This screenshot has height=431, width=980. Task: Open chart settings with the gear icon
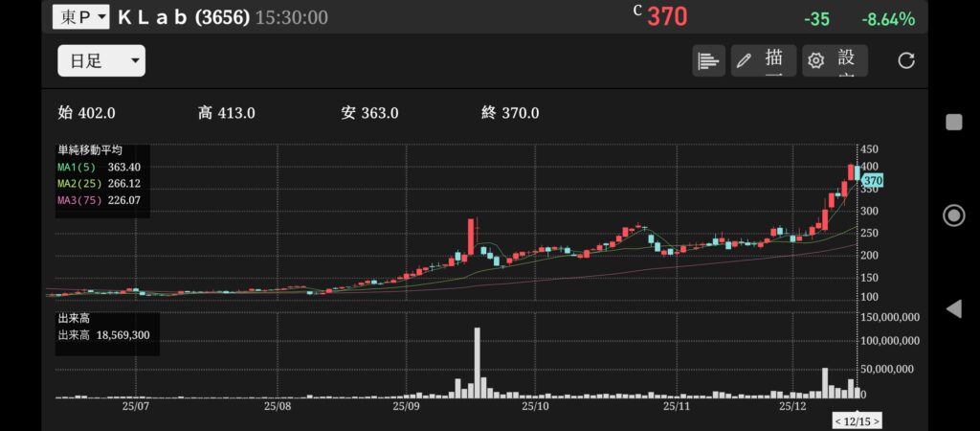point(835,60)
